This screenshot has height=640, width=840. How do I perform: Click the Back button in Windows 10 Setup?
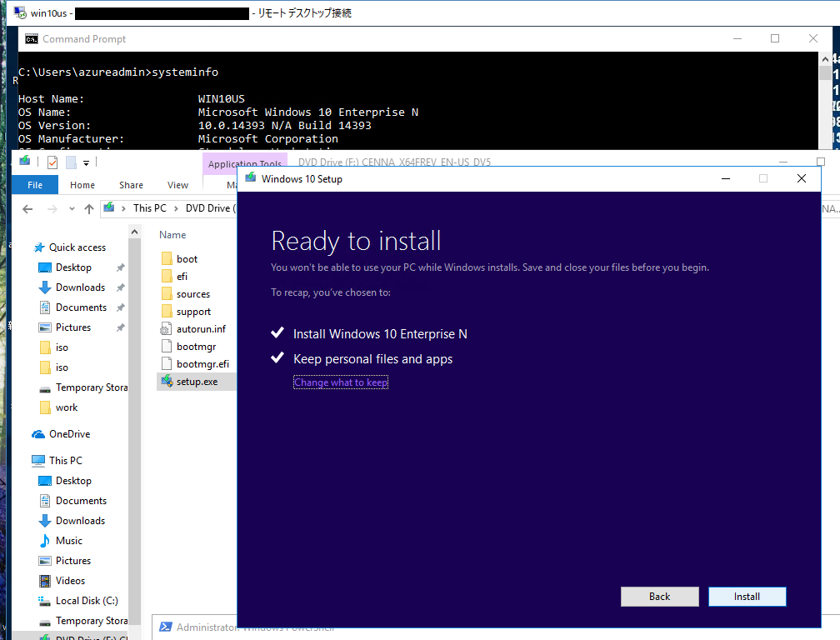coord(659,596)
